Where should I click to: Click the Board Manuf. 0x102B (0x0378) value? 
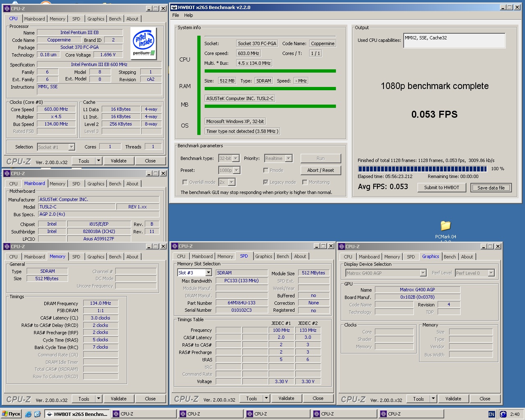pyautogui.click(x=418, y=297)
